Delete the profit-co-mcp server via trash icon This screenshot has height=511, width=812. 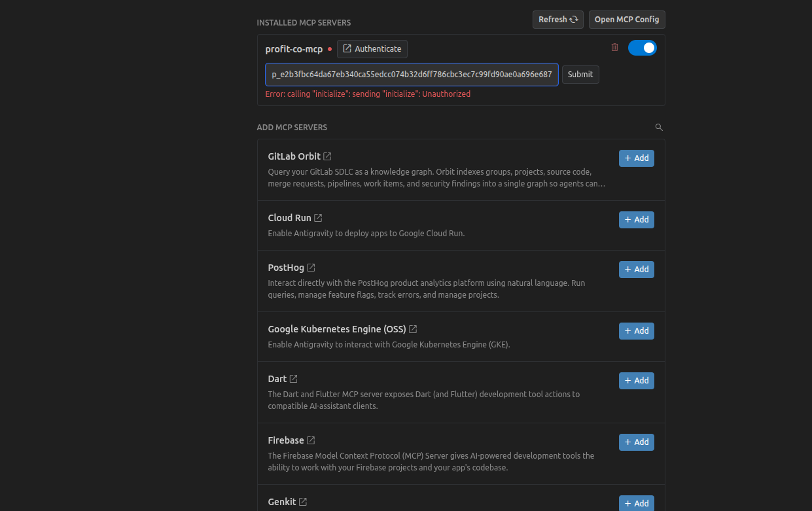click(x=614, y=47)
